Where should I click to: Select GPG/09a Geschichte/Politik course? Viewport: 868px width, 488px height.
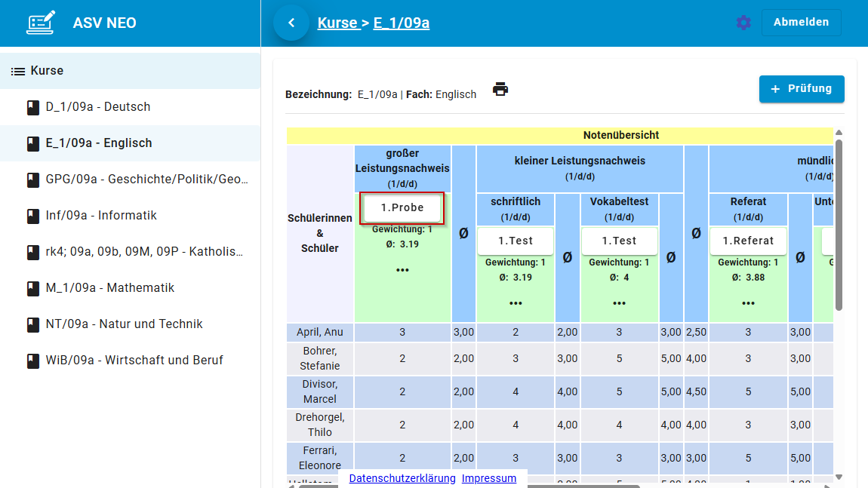click(146, 180)
